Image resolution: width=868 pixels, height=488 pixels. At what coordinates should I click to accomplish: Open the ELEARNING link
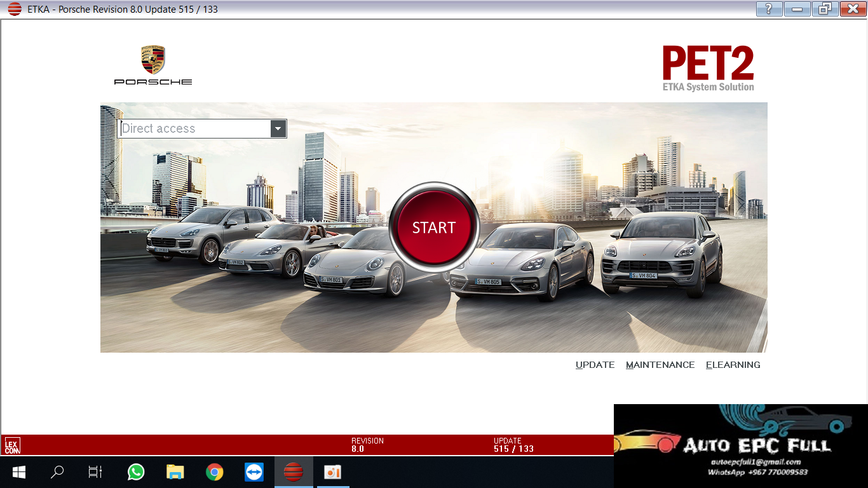coord(733,365)
